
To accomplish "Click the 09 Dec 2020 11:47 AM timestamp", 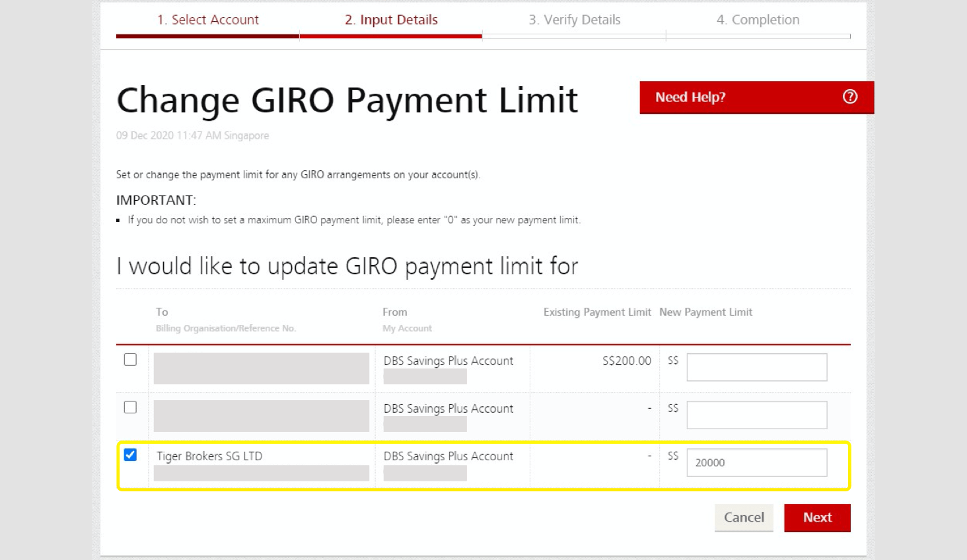I will pos(192,135).
